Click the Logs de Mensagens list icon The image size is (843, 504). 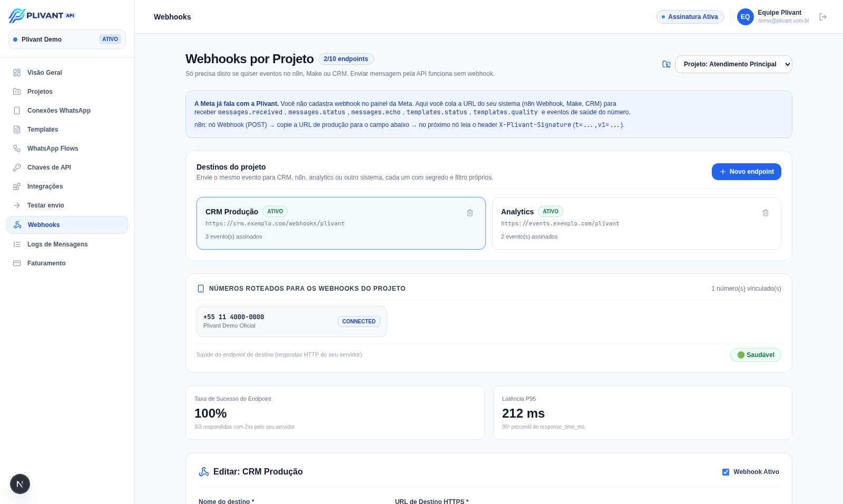pos(17,244)
